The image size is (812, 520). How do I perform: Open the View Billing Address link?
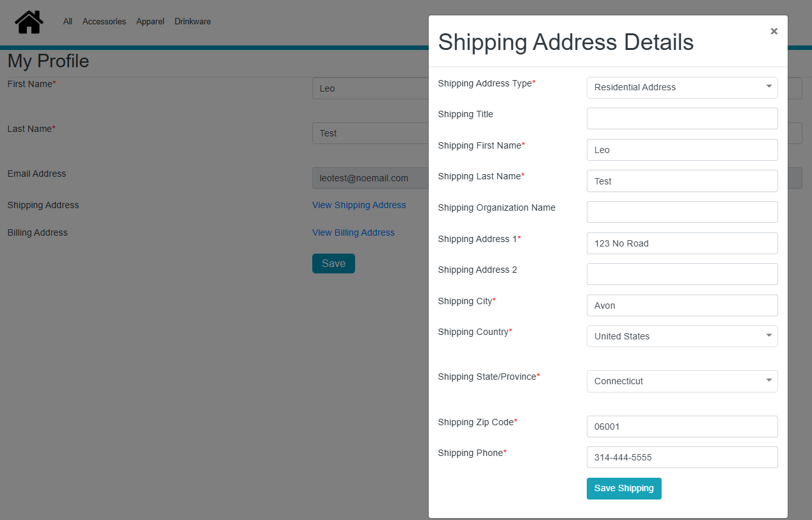tap(353, 232)
